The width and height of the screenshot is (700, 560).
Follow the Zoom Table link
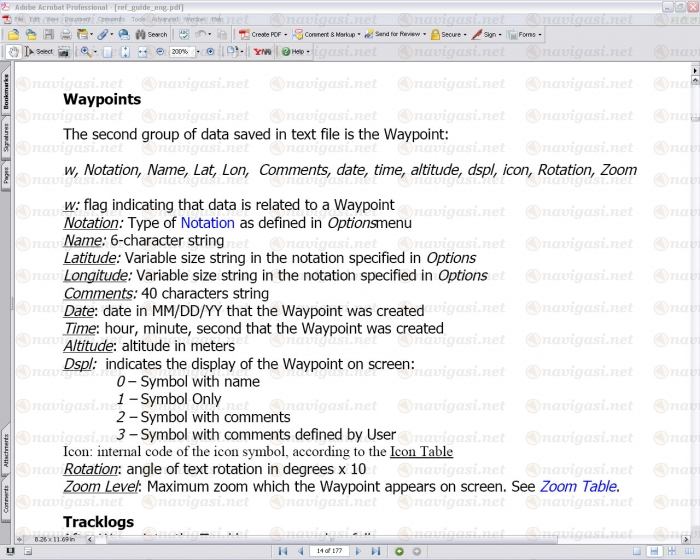(578, 487)
